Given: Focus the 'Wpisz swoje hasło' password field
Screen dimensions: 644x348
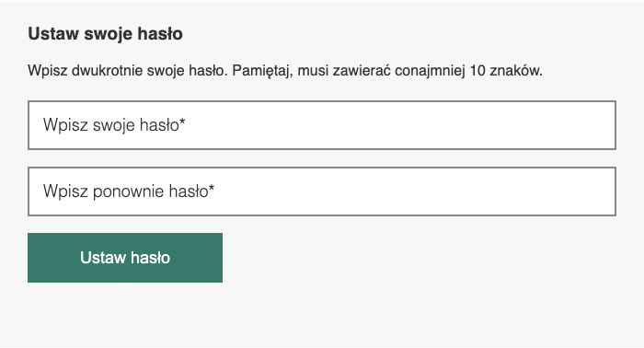Looking at the screenshot, I should coord(322,125).
